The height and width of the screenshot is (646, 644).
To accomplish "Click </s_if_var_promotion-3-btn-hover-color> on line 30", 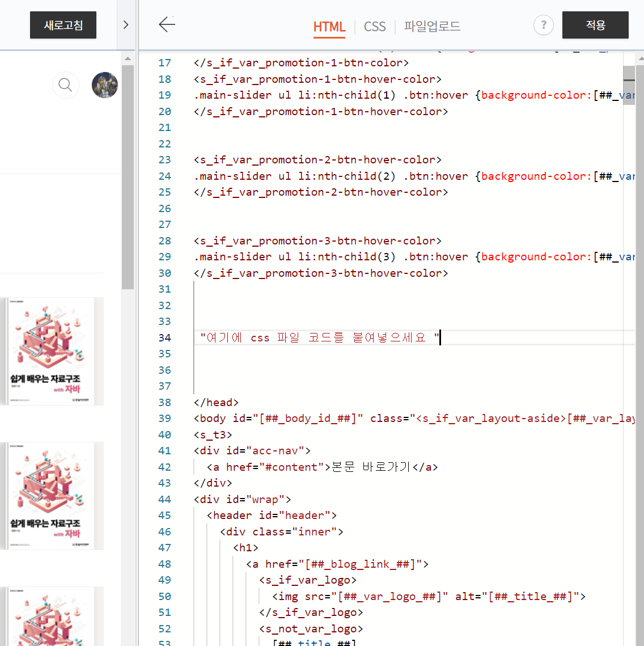I will pos(321,273).
